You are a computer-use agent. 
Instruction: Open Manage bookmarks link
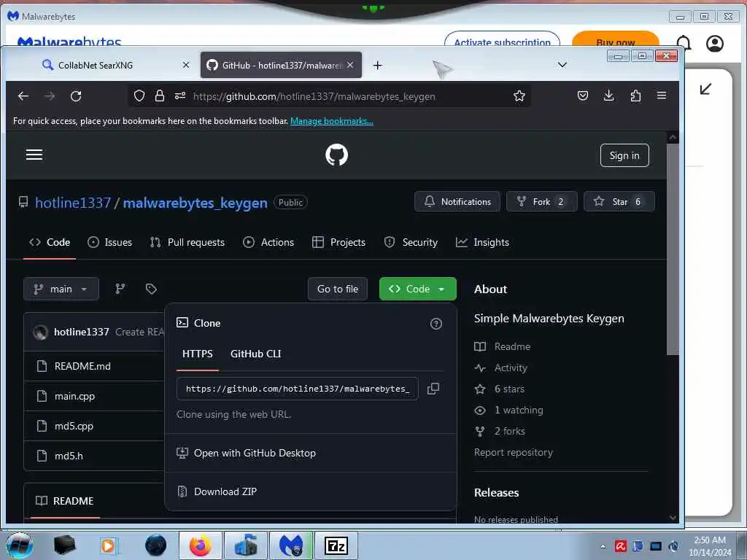(332, 121)
